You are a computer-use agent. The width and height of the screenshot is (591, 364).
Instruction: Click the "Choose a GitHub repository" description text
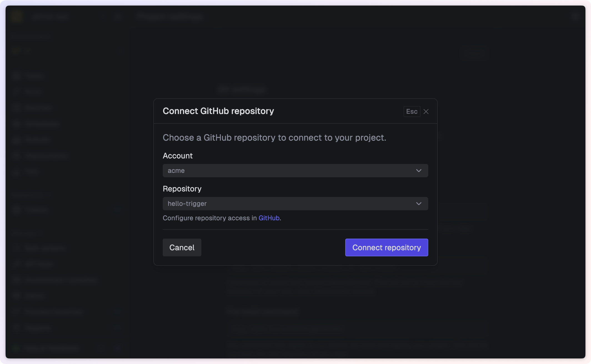point(274,137)
